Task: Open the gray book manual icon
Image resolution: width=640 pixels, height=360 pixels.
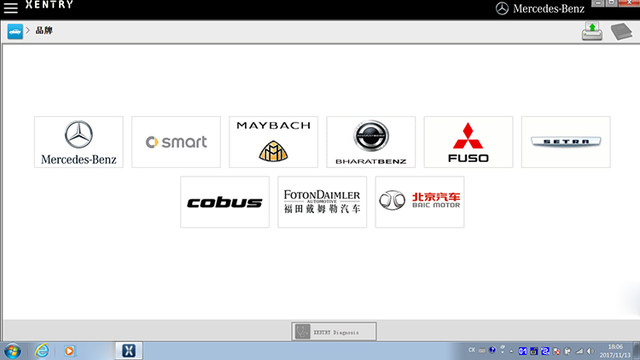Action: coord(621,31)
